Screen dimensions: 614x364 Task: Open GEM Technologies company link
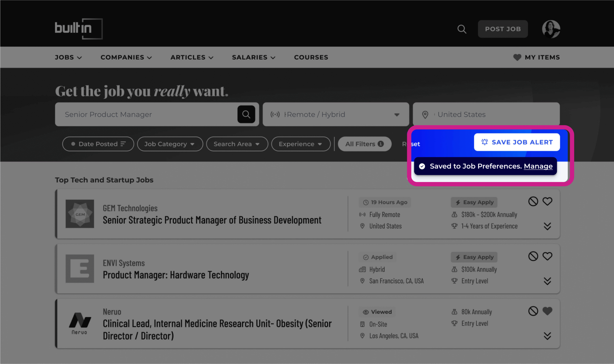click(x=130, y=208)
